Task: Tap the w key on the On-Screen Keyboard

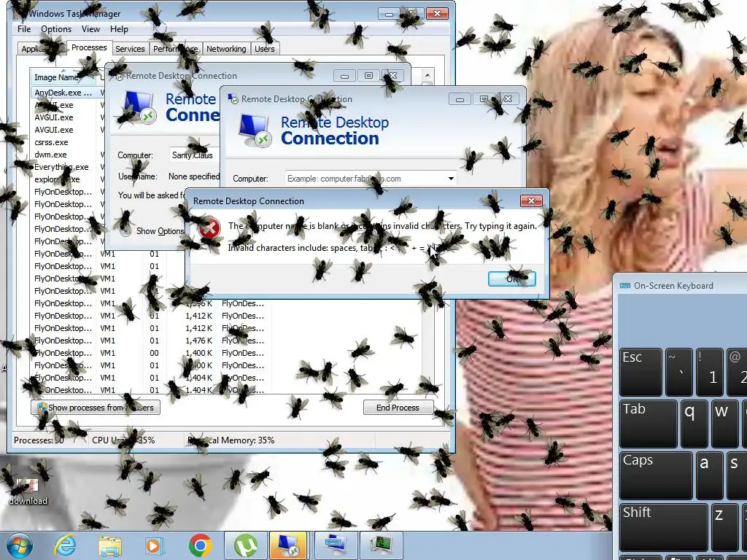Action: click(x=724, y=424)
